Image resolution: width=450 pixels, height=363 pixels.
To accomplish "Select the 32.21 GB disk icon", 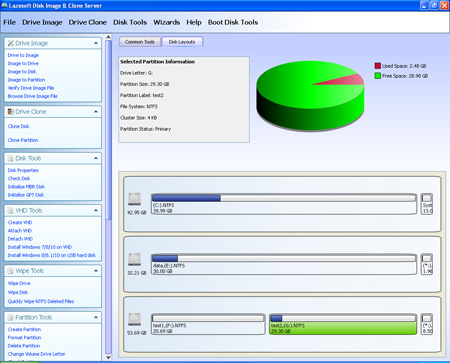I will (x=135, y=259).
